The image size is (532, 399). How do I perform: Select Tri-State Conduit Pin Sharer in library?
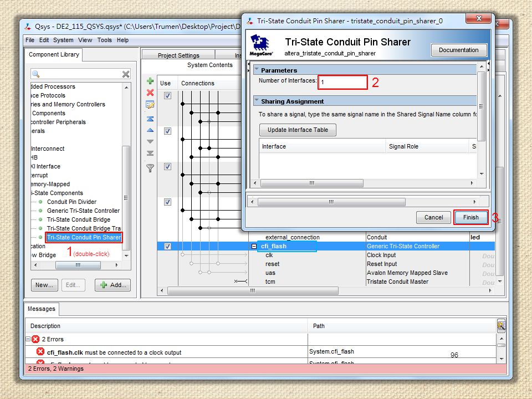84,237
